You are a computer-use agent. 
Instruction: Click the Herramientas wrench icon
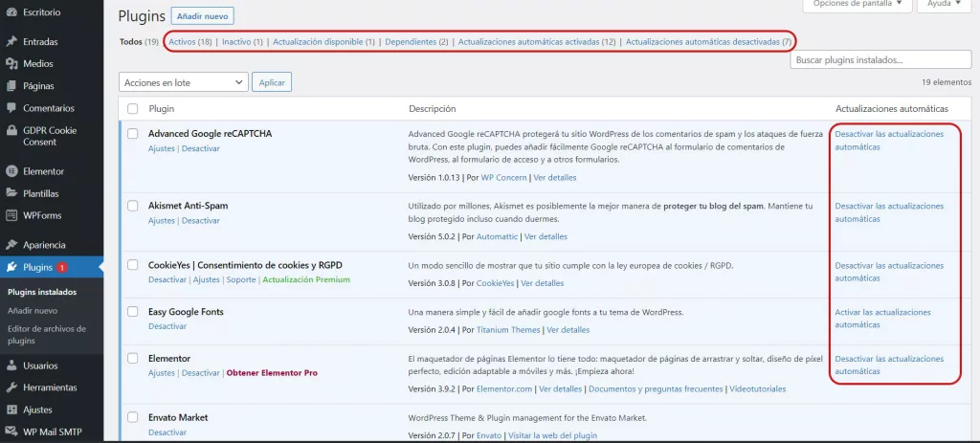11,388
